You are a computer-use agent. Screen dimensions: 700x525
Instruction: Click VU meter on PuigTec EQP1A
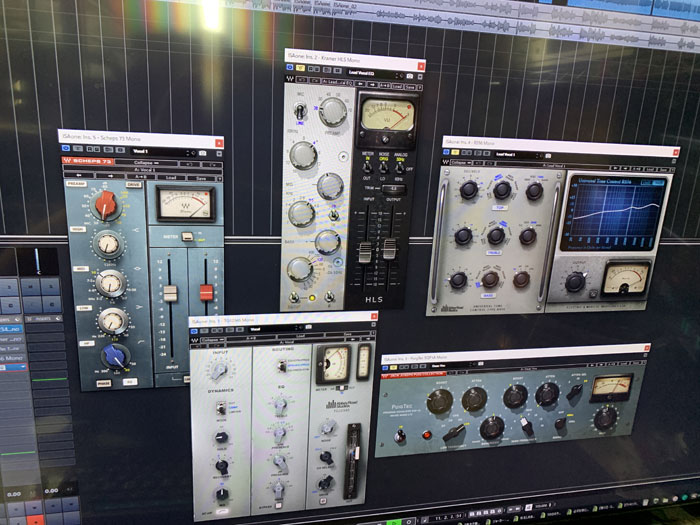click(612, 388)
